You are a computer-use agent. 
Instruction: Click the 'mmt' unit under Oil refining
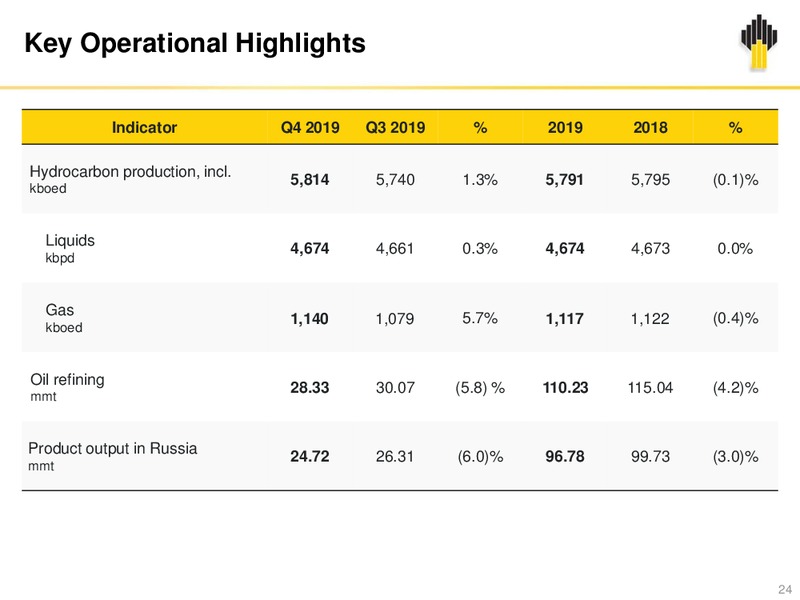pos(43,396)
